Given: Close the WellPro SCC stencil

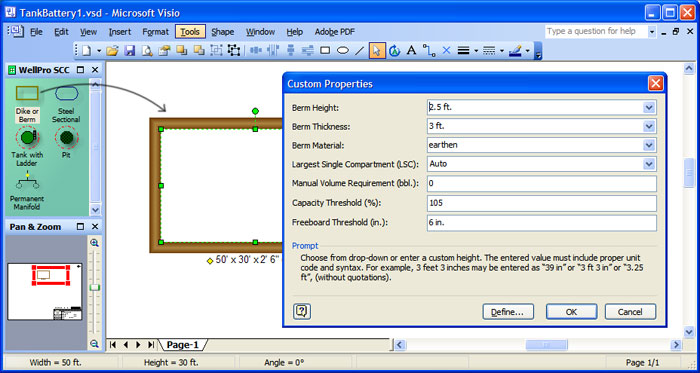Looking at the screenshot, I should pos(95,70).
